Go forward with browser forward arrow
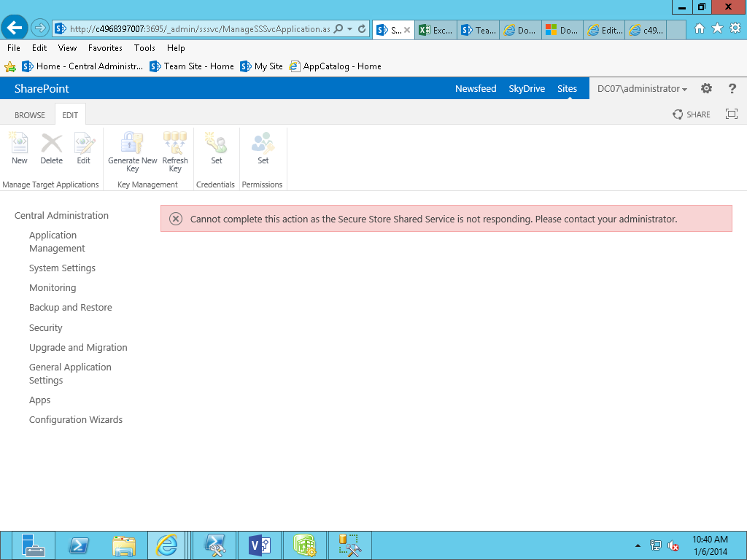 pos(40,28)
